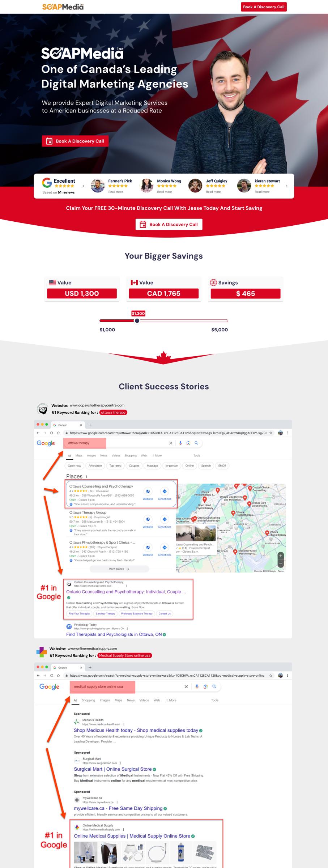The width and height of the screenshot is (328, 868).
Task: Click the www.onlinemedicalsupply.com website text
Action: pyautogui.click(x=92, y=648)
